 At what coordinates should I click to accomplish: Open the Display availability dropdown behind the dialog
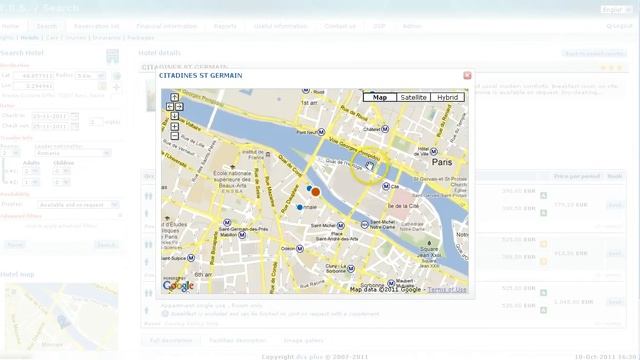click(78, 204)
